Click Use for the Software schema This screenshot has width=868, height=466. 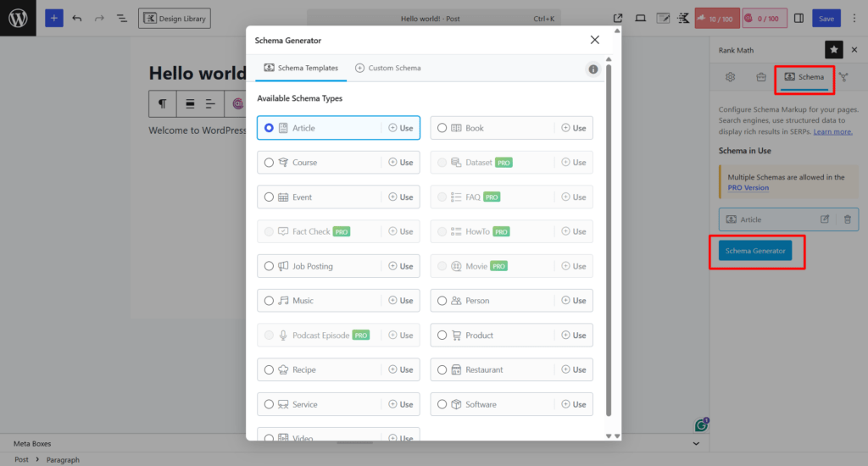coord(574,404)
